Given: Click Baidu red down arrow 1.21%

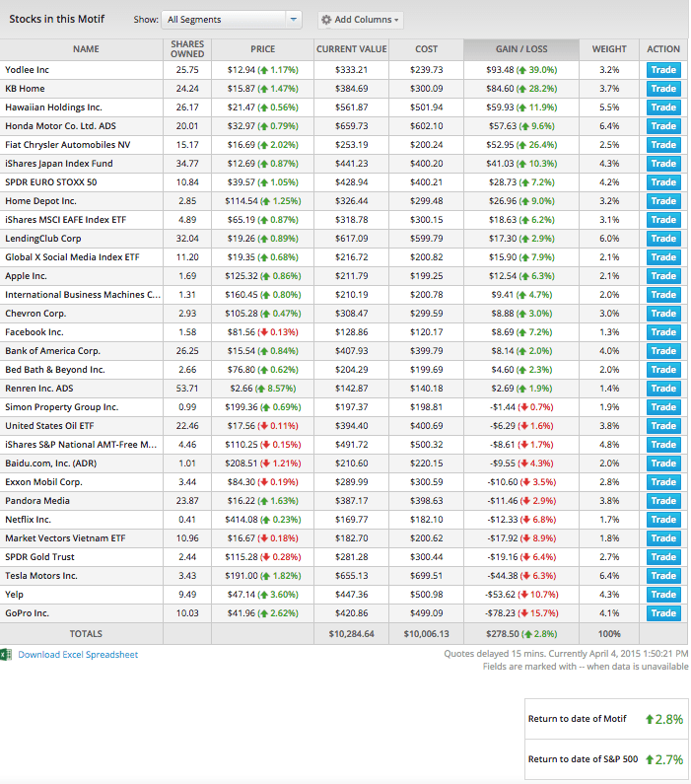Looking at the screenshot, I should coord(266,463).
